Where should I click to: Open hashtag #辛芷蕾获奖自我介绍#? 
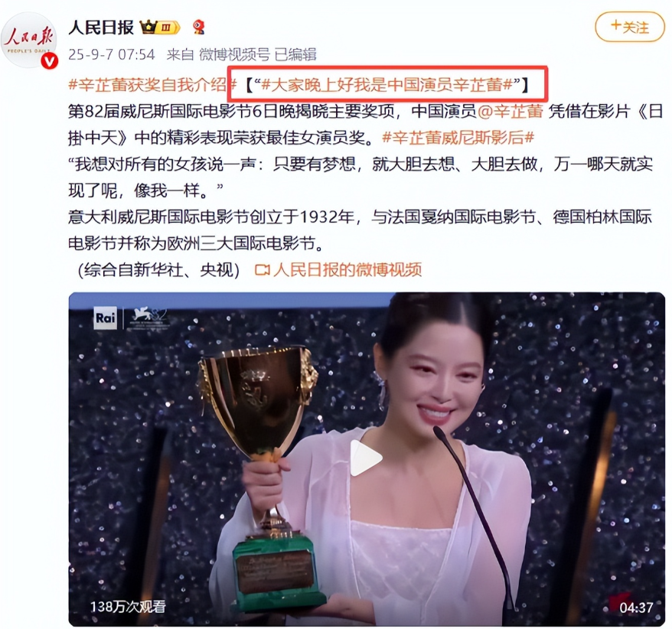152,85
